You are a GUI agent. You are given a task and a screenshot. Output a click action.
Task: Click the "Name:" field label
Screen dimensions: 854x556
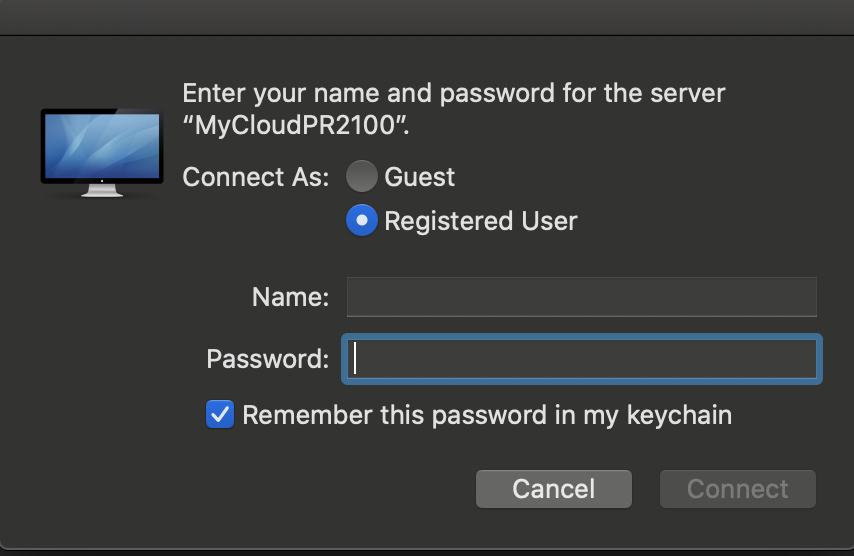point(290,297)
